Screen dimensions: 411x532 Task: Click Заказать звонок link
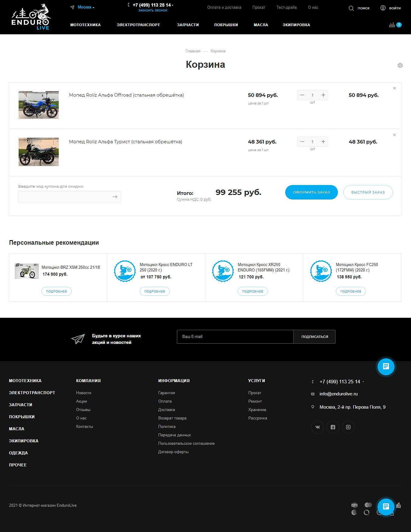click(x=153, y=11)
